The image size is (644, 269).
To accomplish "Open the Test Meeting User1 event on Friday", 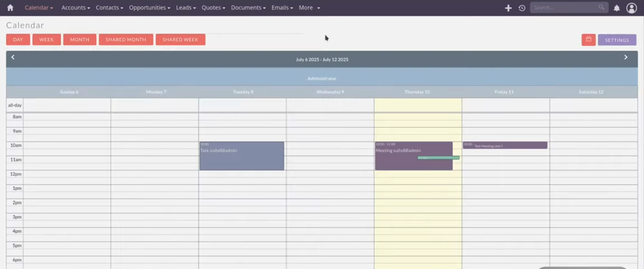I will pos(505,145).
